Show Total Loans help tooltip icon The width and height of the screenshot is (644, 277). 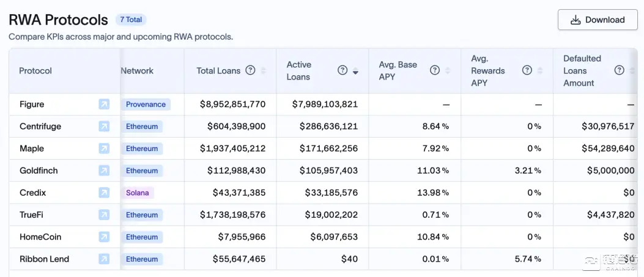tap(250, 70)
